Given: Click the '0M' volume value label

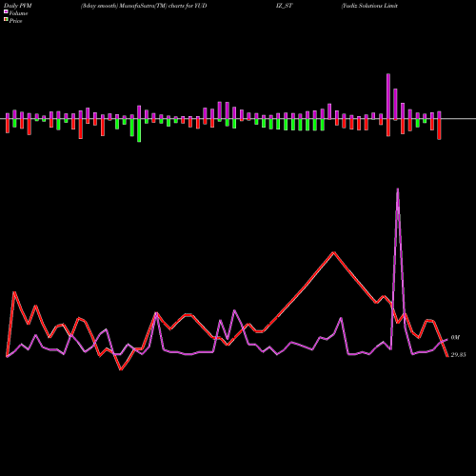Looking at the screenshot, I should [455, 338].
